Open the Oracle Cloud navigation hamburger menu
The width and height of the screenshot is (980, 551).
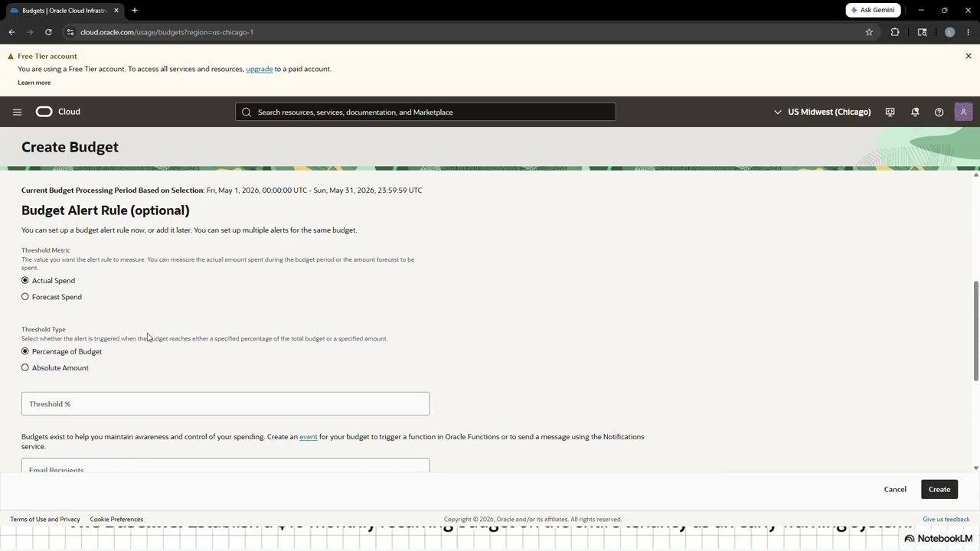click(x=17, y=112)
